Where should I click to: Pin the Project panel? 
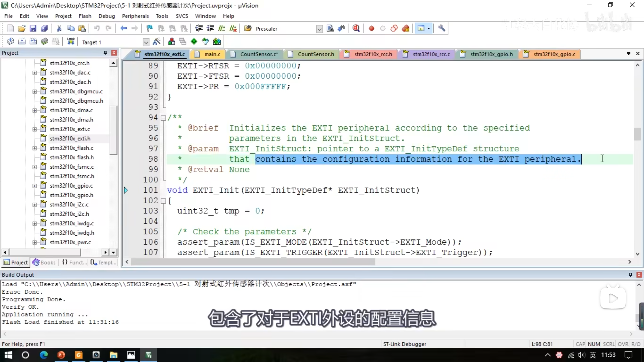(105, 53)
